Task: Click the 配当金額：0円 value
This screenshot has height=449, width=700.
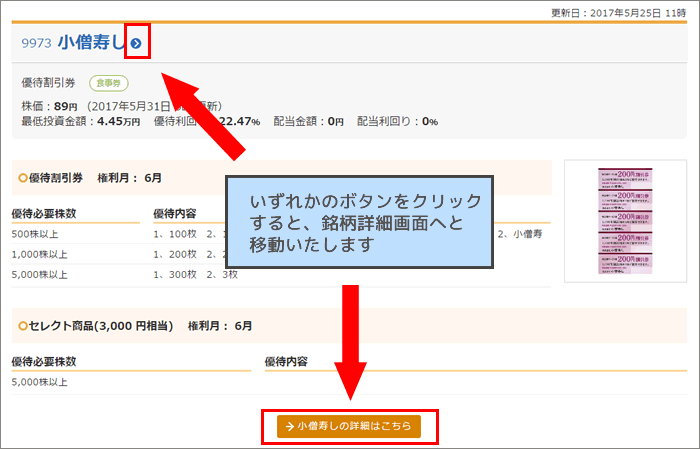Action: click(x=308, y=121)
